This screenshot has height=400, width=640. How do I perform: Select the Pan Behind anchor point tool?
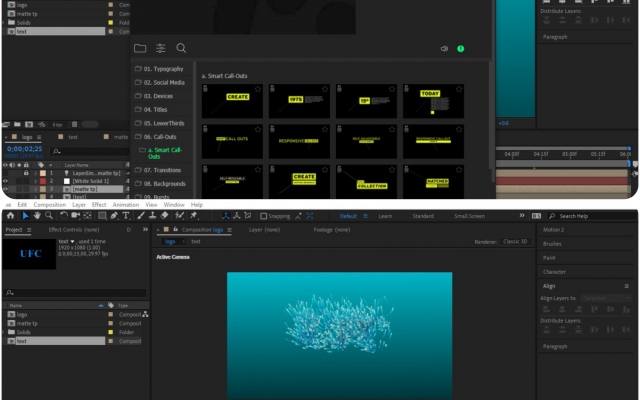point(87,216)
